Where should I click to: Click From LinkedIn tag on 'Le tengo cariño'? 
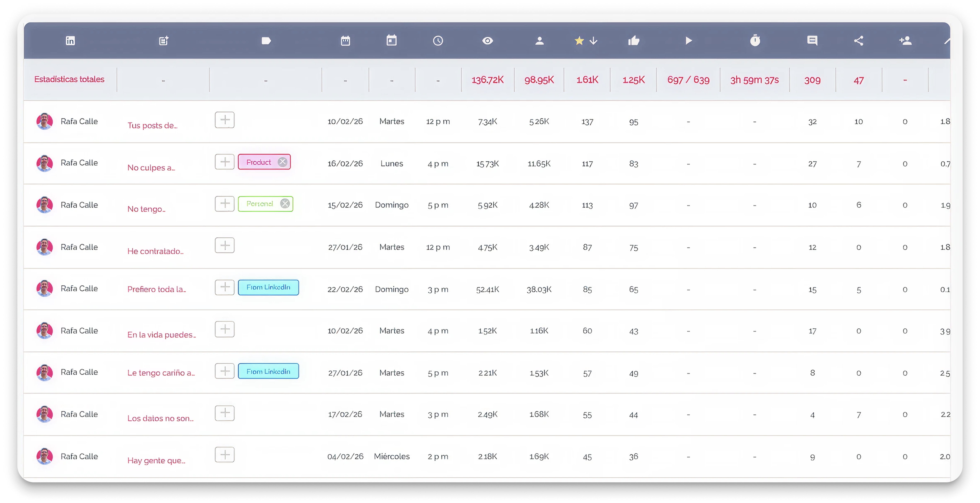pos(268,371)
